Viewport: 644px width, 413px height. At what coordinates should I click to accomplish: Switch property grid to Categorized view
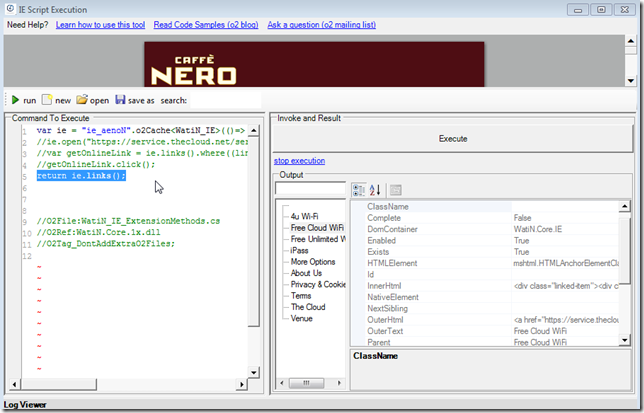point(359,190)
